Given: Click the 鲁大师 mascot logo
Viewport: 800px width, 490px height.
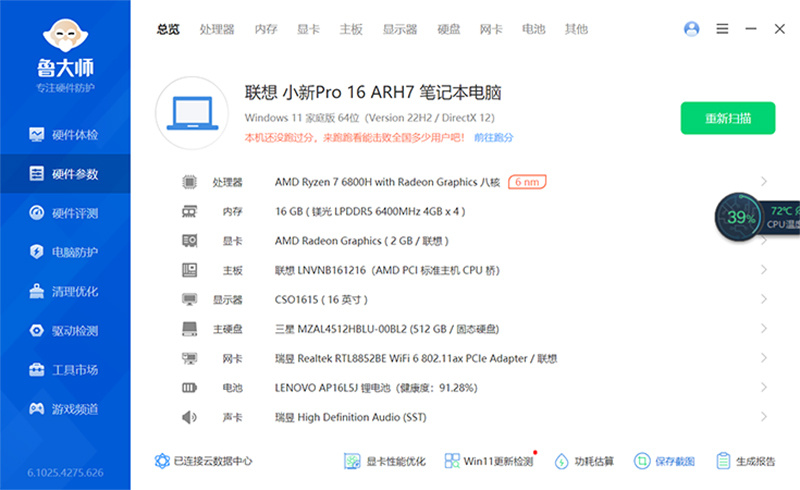Looking at the screenshot, I should tap(65, 35).
